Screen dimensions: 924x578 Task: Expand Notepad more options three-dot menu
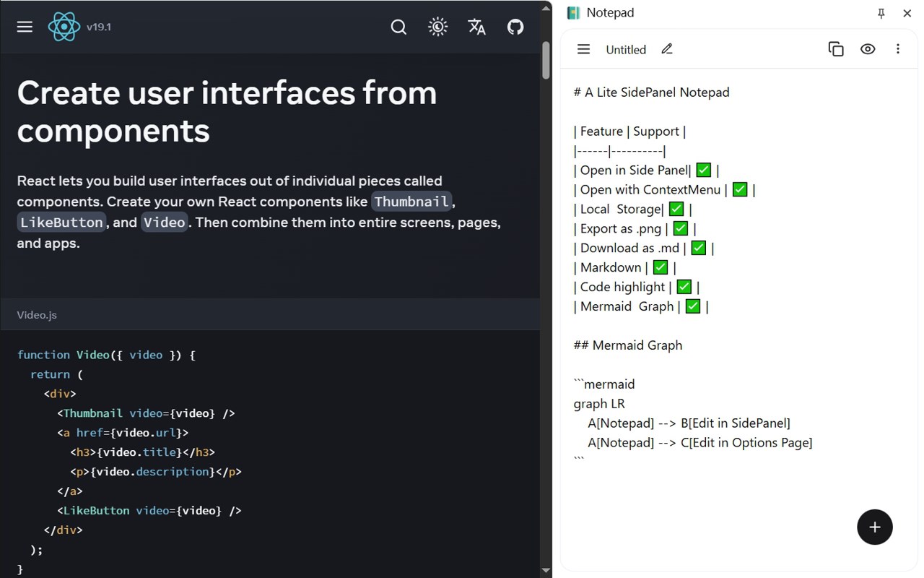[898, 49]
